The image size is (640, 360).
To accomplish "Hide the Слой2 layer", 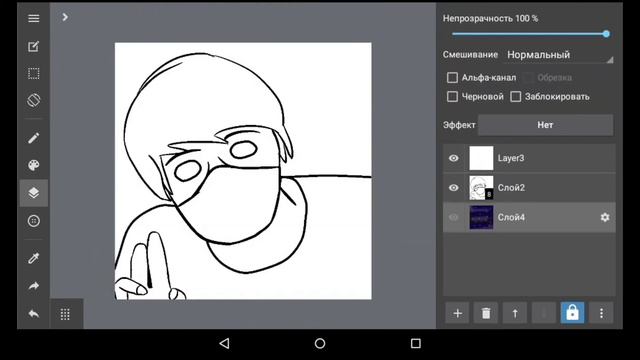I will point(453,188).
